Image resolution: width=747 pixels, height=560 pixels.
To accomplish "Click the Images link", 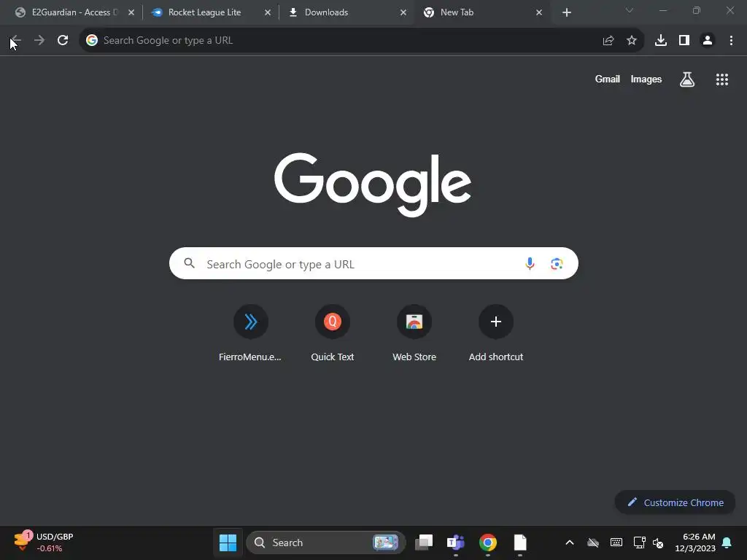I will [x=646, y=79].
